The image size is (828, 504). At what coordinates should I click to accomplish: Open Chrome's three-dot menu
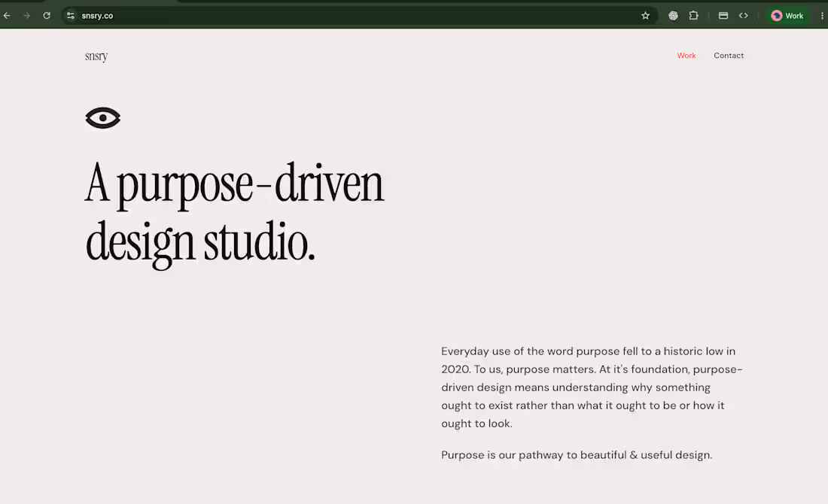tap(822, 16)
